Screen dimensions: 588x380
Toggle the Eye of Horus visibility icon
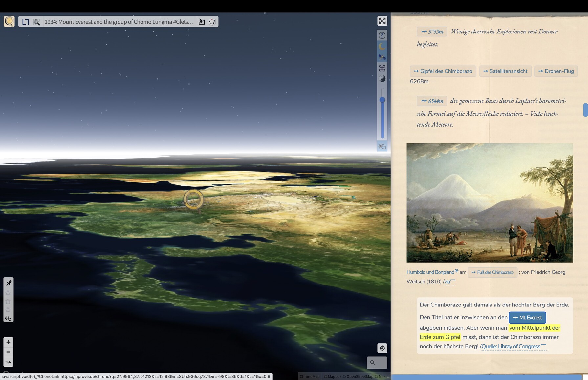(x=382, y=147)
